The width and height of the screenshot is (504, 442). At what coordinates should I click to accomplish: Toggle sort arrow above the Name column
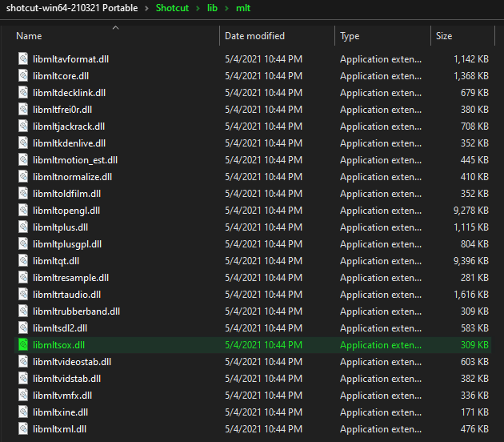[116, 28]
